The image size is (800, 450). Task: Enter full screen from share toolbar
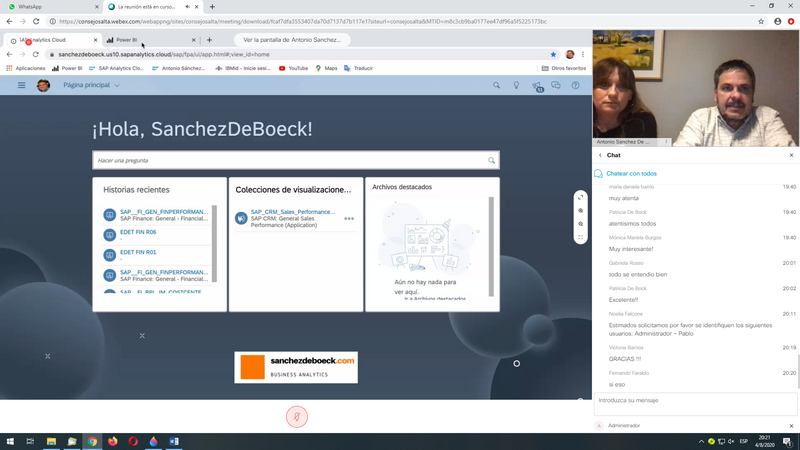coord(581,237)
